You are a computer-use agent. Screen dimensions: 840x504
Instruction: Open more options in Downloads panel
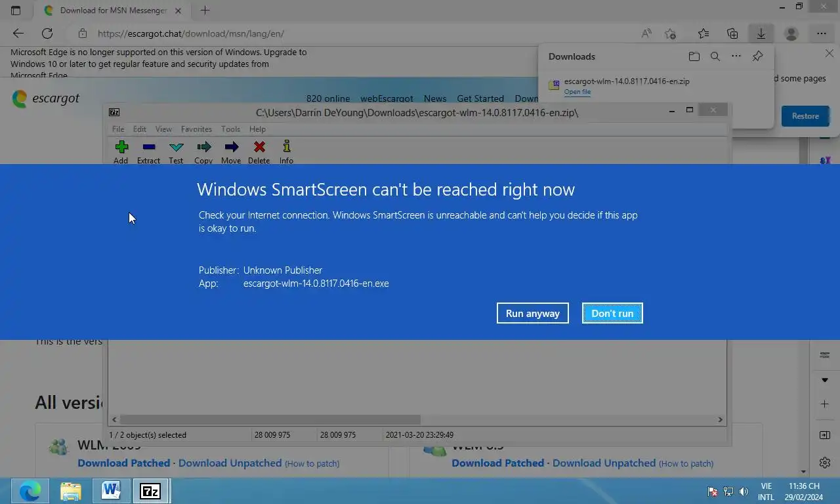point(736,56)
